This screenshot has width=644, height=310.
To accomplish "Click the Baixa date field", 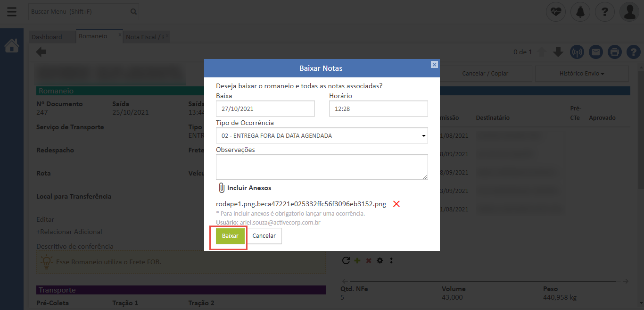I will pos(265,109).
